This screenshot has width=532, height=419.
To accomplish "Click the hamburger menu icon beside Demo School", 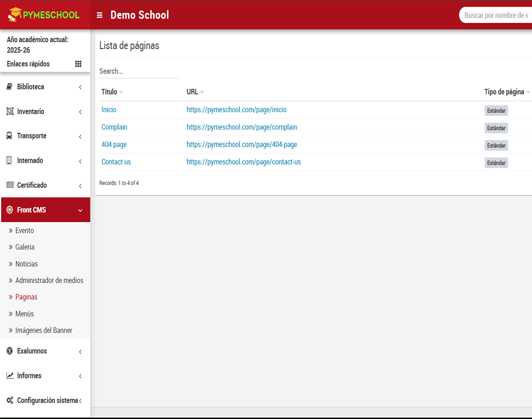I will coord(99,15).
